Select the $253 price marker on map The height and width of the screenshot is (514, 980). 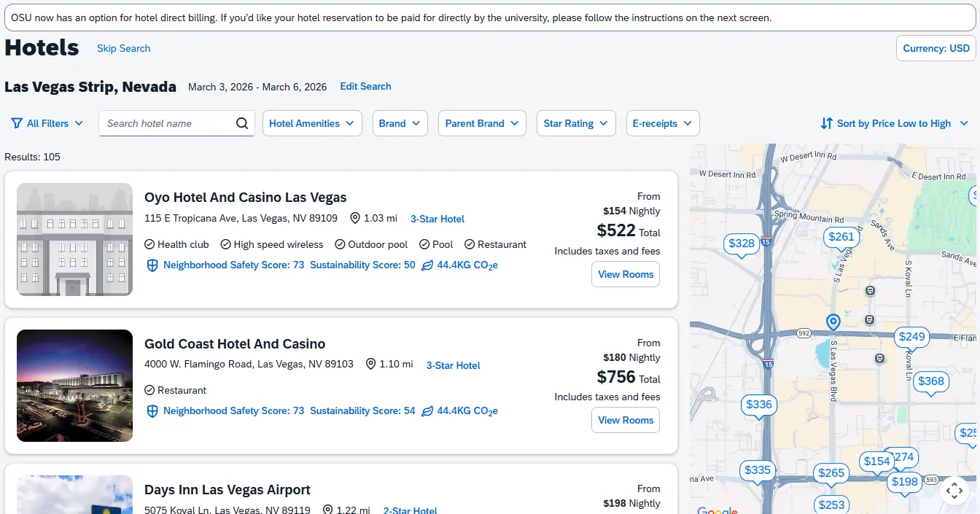pos(831,505)
